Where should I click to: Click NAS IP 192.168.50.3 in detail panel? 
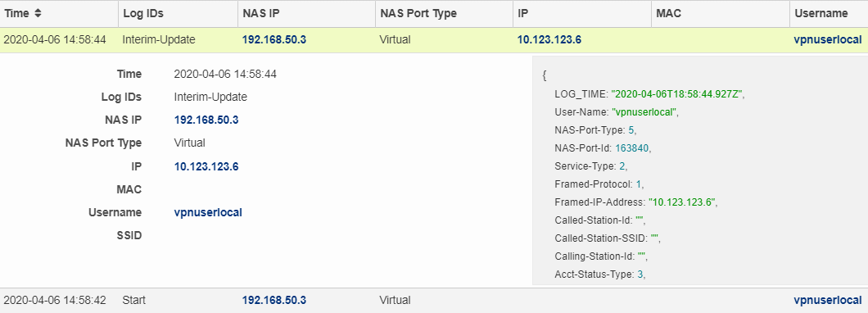click(206, 120)
